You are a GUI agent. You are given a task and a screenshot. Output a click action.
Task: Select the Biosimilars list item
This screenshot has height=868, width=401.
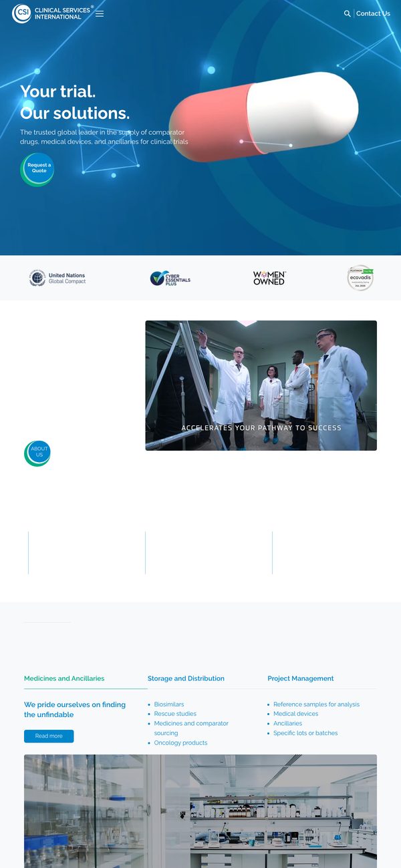pos(169,704)
